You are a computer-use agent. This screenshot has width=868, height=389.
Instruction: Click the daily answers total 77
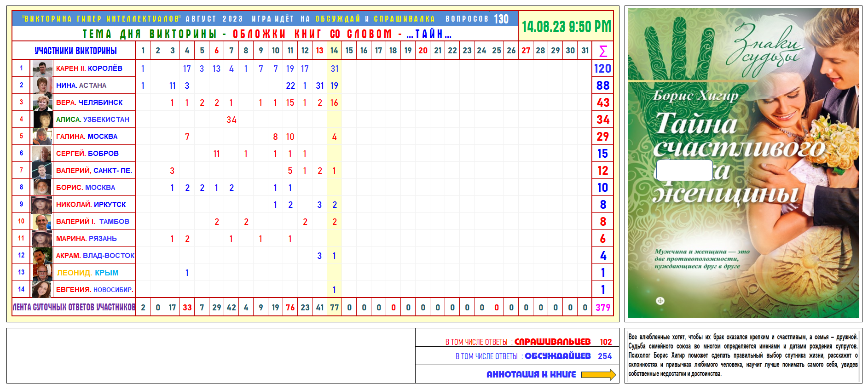(335, 308)
